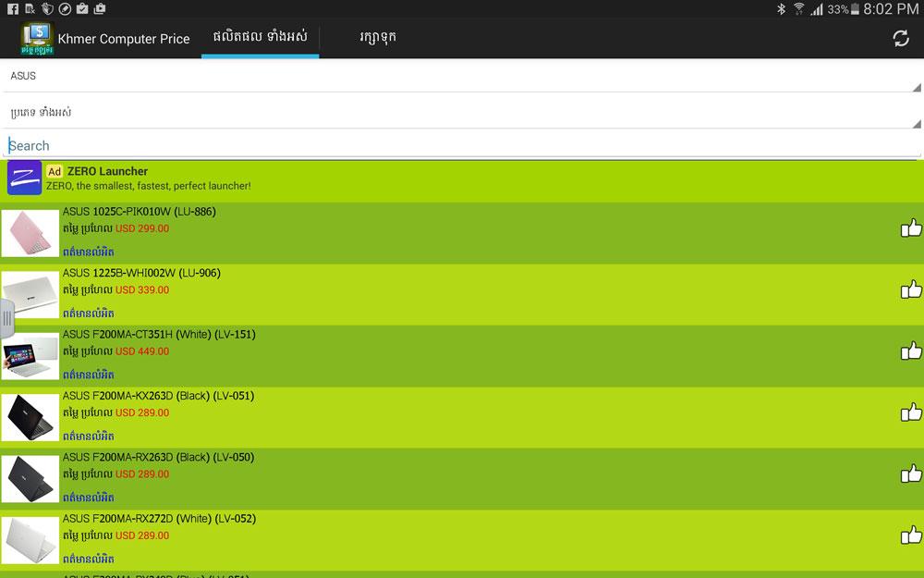This screenshot has height=578, width=924.
Task: Select the ASUS F200MA-KX263D (Black) title
Action: click(159, 395)
